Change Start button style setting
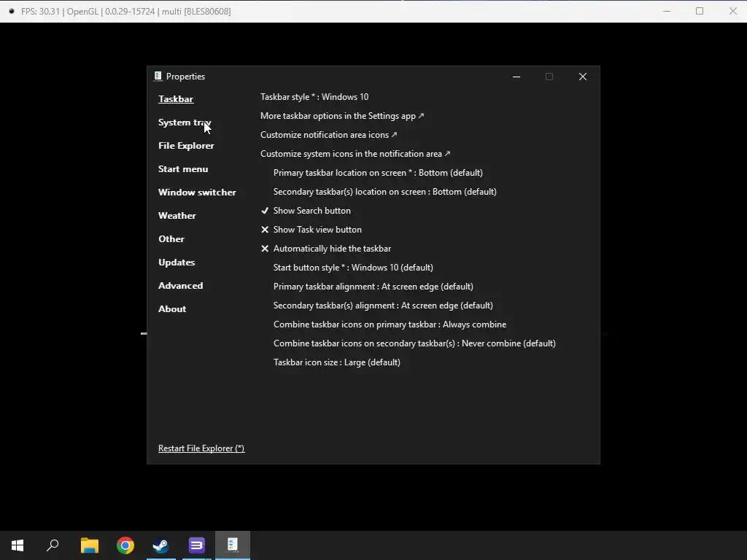The height and width of the screenshot is (560, 747). coord(353,268)
